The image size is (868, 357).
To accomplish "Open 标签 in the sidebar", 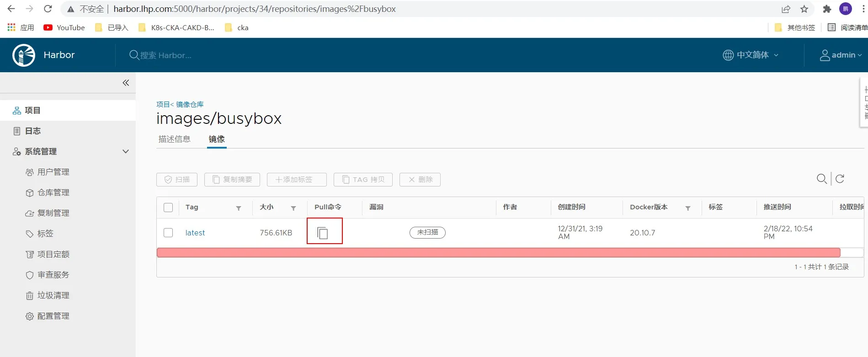I will click(x=40, y=234).
